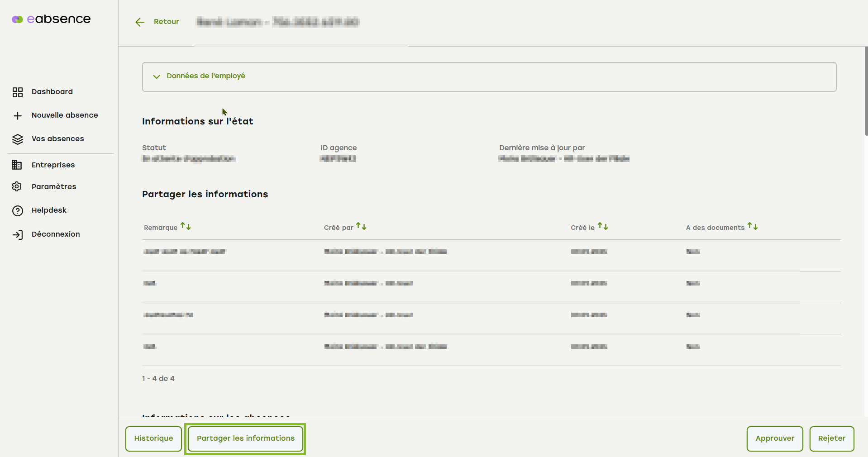Click the eabsence logo
The width and height of the screenshot is (868, 457).
[x=51, y=19]
